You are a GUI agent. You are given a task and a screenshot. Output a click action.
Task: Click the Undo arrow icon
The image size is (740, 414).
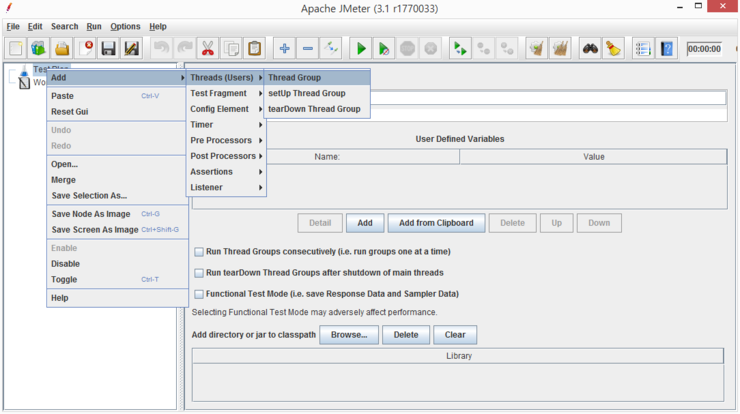pos(161,49)
